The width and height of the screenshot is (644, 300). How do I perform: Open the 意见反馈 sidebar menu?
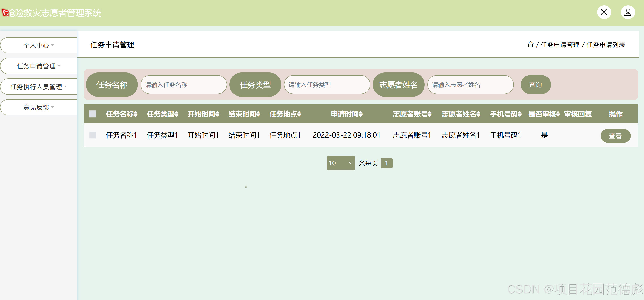coord(39,107)
